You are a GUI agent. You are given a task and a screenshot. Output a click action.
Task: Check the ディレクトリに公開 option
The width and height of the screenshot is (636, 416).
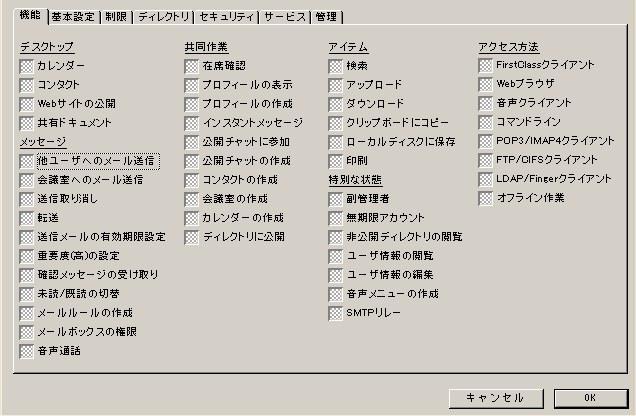192,237
